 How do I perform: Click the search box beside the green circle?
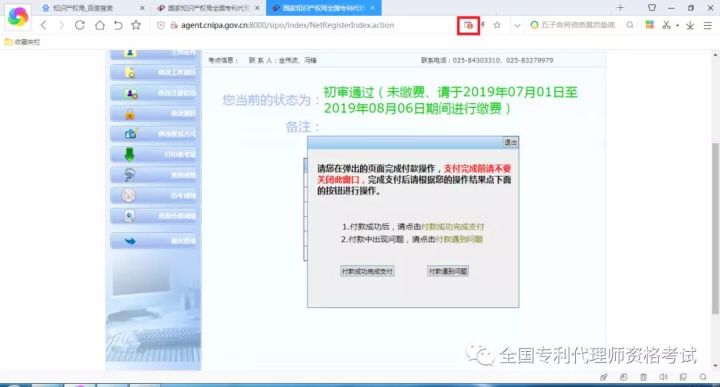(578, 25)
